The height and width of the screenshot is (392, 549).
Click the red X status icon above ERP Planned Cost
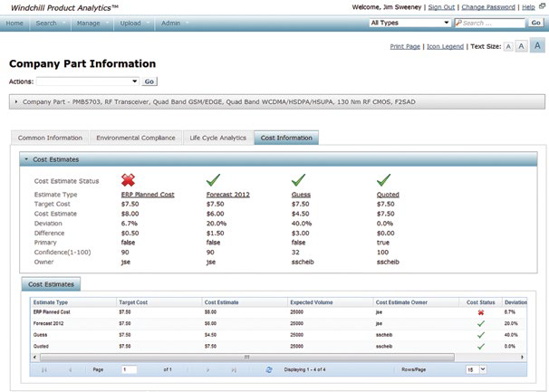(x=128, y=180)
